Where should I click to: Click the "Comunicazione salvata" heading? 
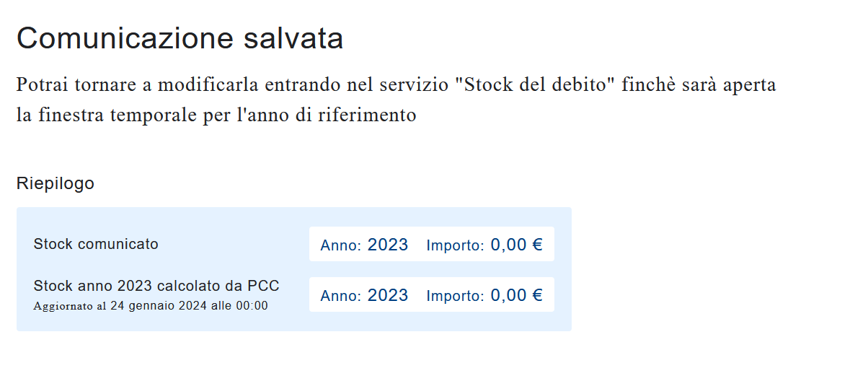[180, 38]
